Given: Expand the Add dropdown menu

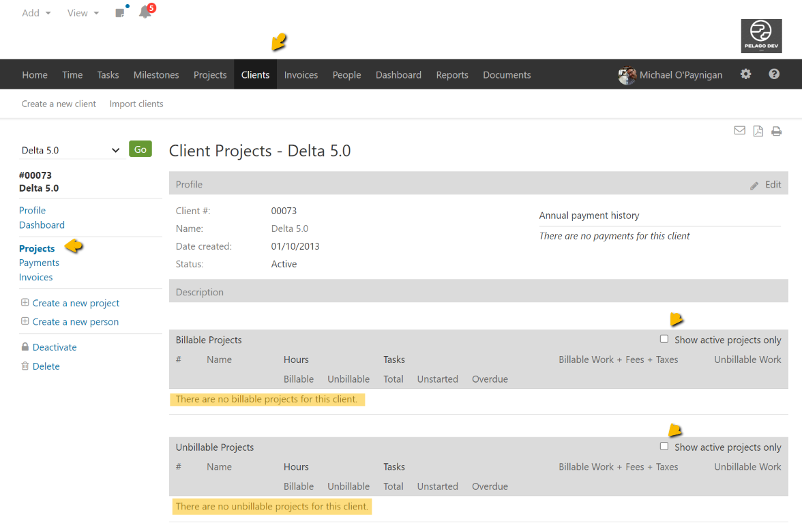Looking at the screenshot, I should point(36,13).
